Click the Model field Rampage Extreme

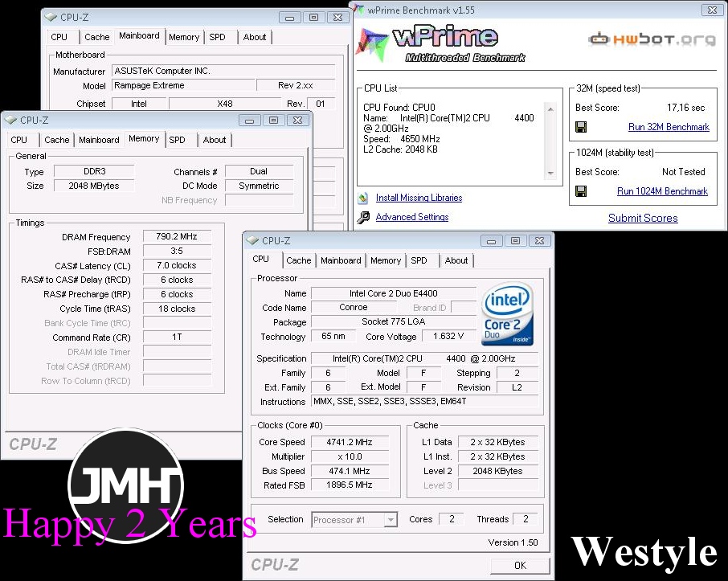(x=183, y=85)
